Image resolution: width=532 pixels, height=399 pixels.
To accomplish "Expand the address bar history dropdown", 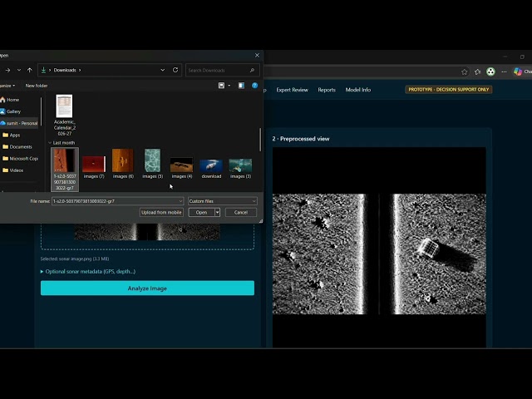I will click(163, 70).
